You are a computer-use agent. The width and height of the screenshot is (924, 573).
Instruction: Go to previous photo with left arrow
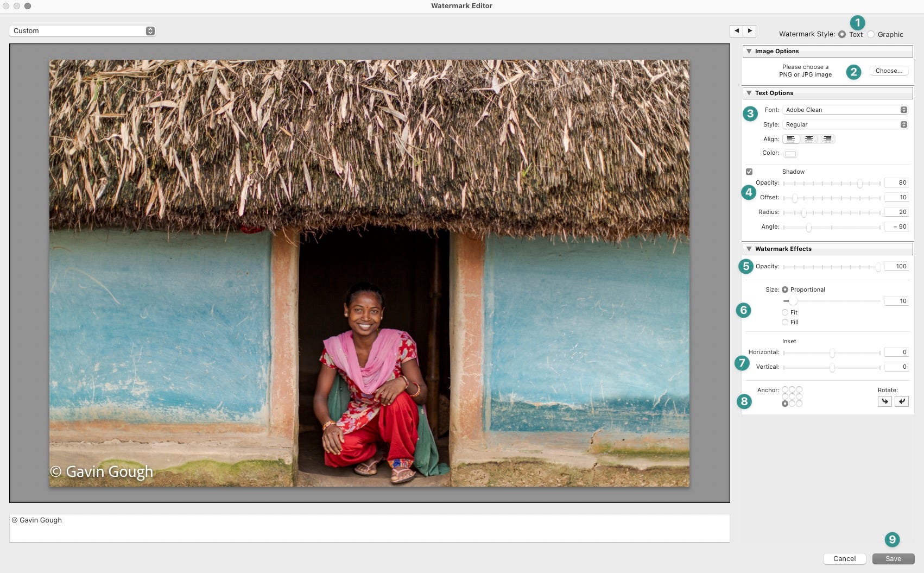tap(736, 31)
